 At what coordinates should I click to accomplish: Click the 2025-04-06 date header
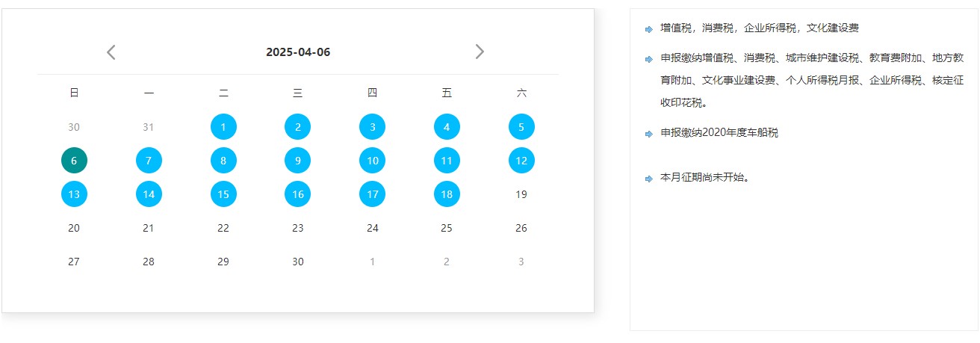[x=298, y=52]
